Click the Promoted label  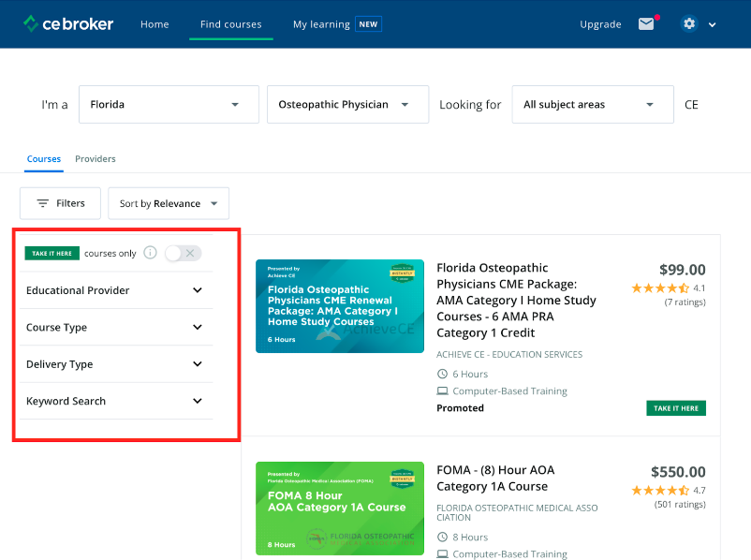tap(461, 408)
